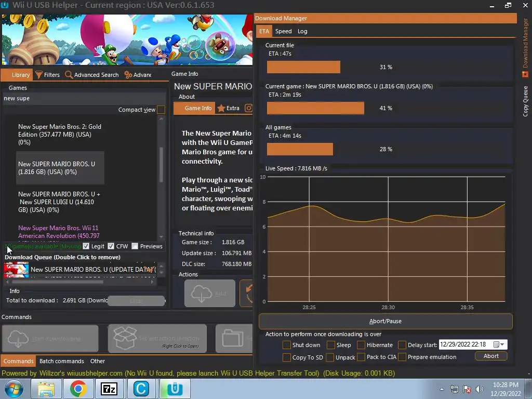The image size is (532, 399).
Task: Click the Set extraction directory box icon
Action: [x=125, y=338]
